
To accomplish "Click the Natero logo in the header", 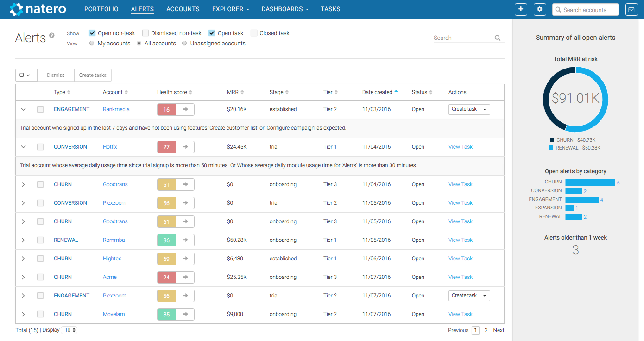I will tap(38, 9).
